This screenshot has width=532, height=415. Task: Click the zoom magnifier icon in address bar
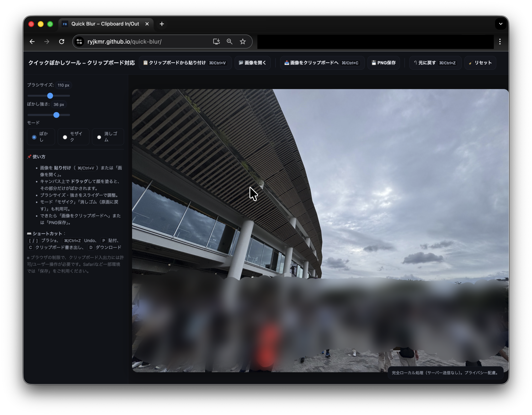coord(229,42)
